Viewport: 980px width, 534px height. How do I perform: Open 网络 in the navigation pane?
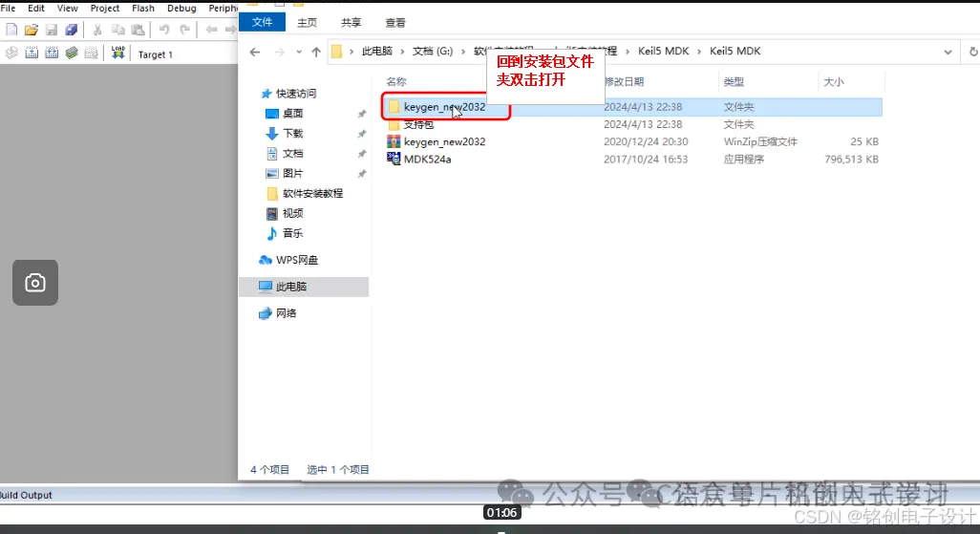[x=287, y=313]
